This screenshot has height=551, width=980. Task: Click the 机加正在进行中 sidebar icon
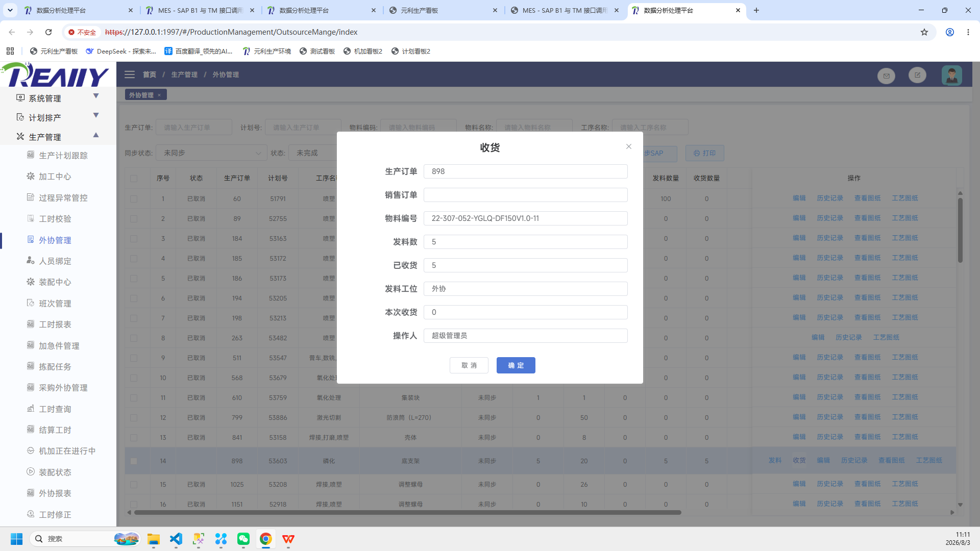tap(31, 450)
